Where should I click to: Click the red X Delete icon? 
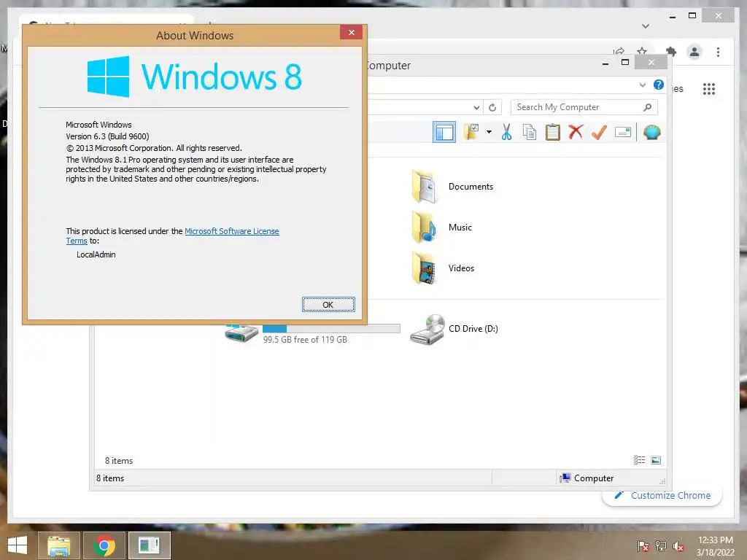(576, 132)
